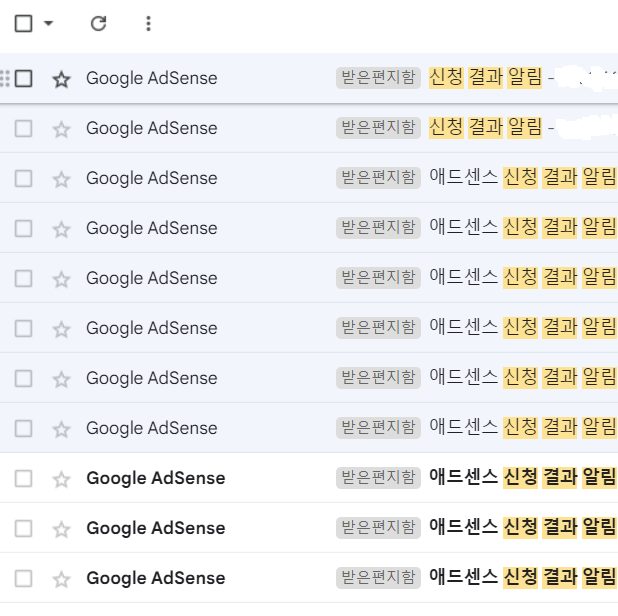Screen dimensions: 618x616
Task: Open subject 신청 결과 알림 in the hovered top row
Action: [x=486, y=77]
